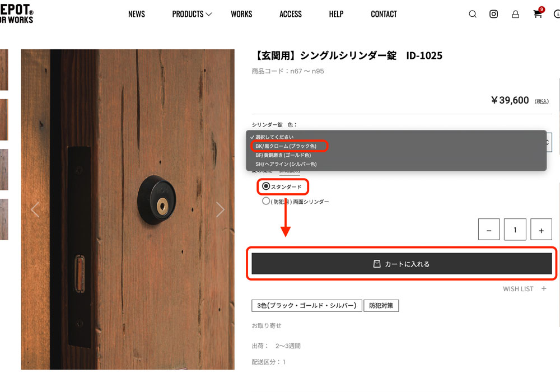560x392 pixels.
Task: Open the Instagram icon link
Action: pos(494,15)
